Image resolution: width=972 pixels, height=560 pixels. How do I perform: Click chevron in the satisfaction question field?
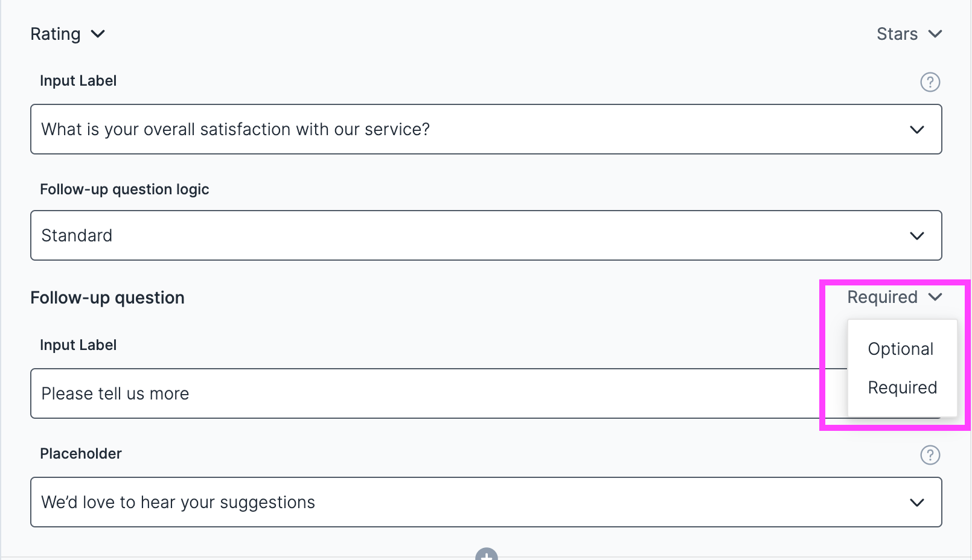click(x=916, y=130)
